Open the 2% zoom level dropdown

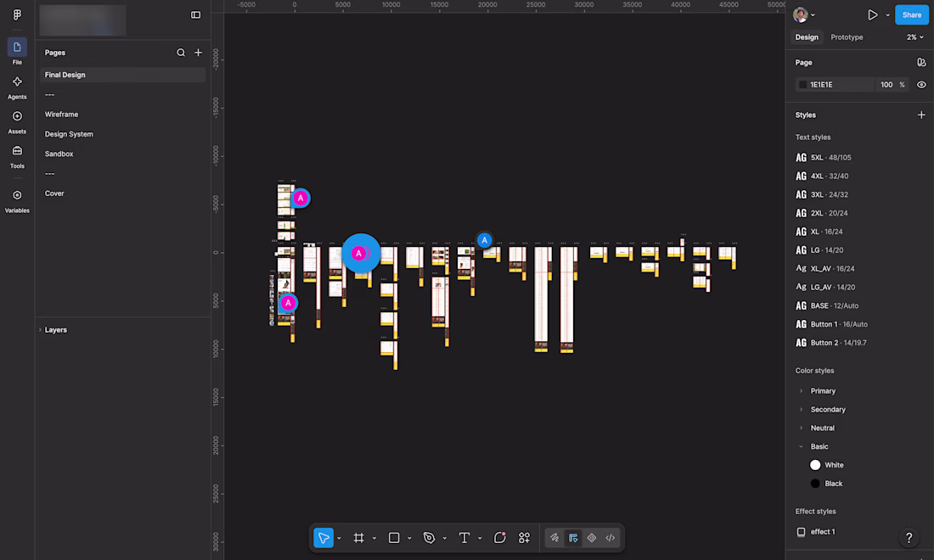click(x=915, y=36)
